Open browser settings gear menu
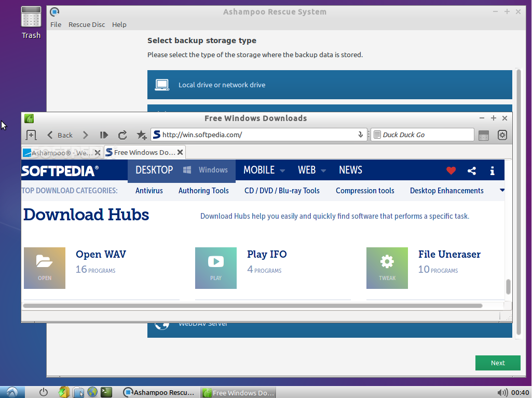This screenshot has height=398, width=532. (502, 135)
